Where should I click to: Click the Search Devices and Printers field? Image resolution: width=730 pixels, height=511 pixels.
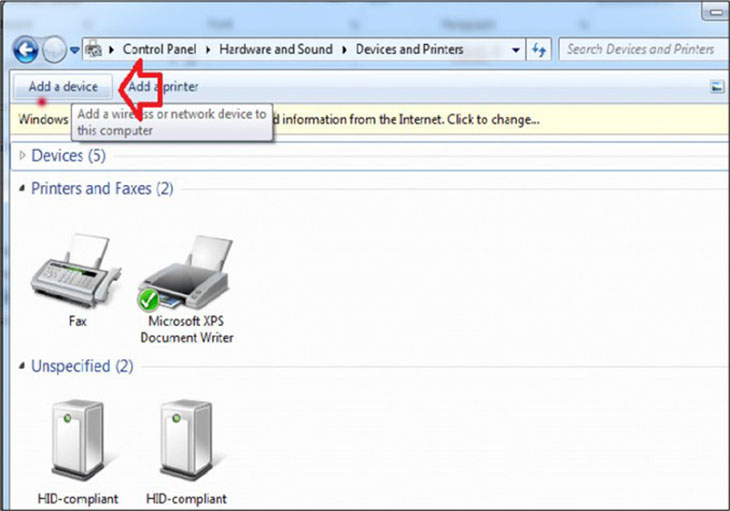(x=640, y=49)
